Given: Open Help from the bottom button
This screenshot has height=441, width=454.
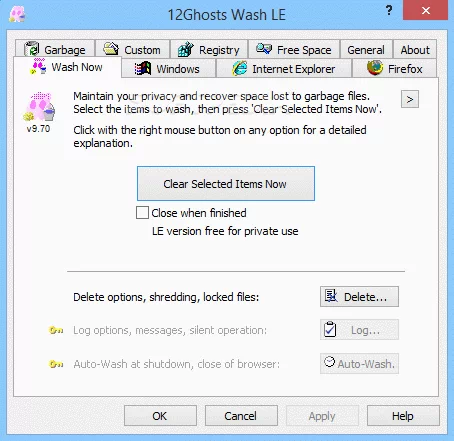Looking at the screenshot, I should tap(403, 416).
